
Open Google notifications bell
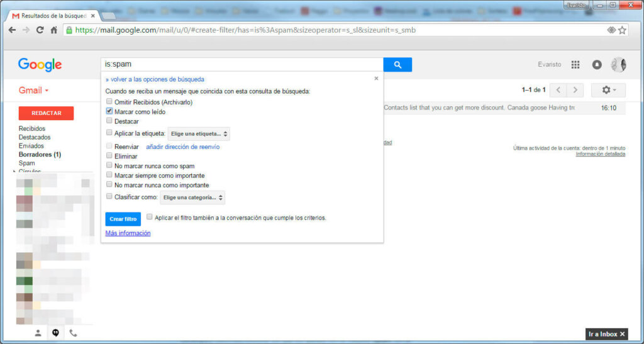pyautogui.click(x=597, y=64)
